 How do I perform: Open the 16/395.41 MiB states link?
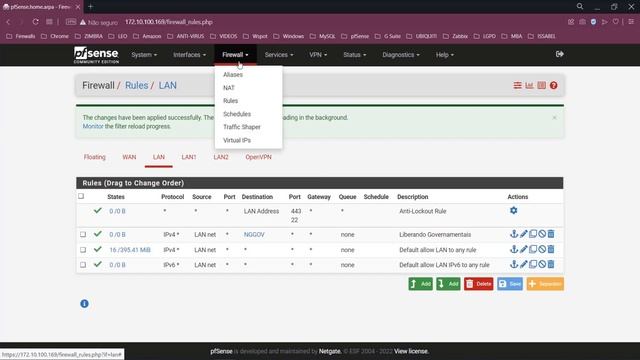point(130,250)
